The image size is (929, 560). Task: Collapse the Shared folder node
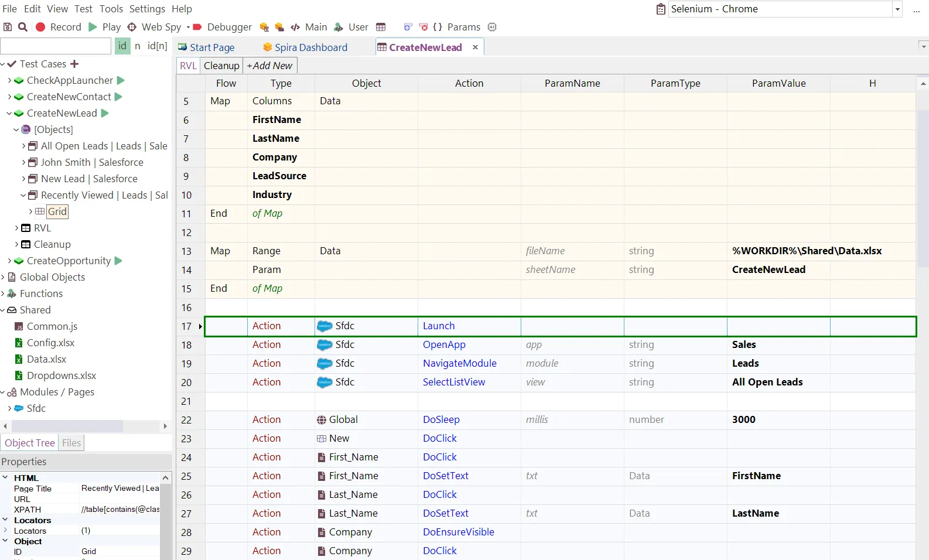click(3, 310)
